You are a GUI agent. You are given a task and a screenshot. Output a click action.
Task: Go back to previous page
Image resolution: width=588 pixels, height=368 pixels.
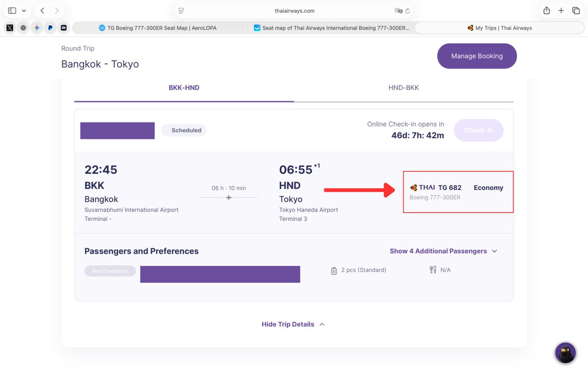point(43,10)
